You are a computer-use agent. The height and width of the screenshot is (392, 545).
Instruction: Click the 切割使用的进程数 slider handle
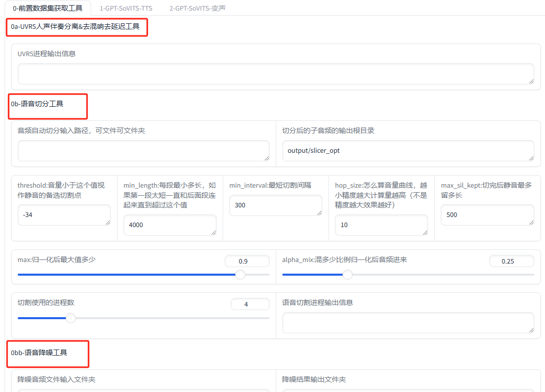[71, 318]
